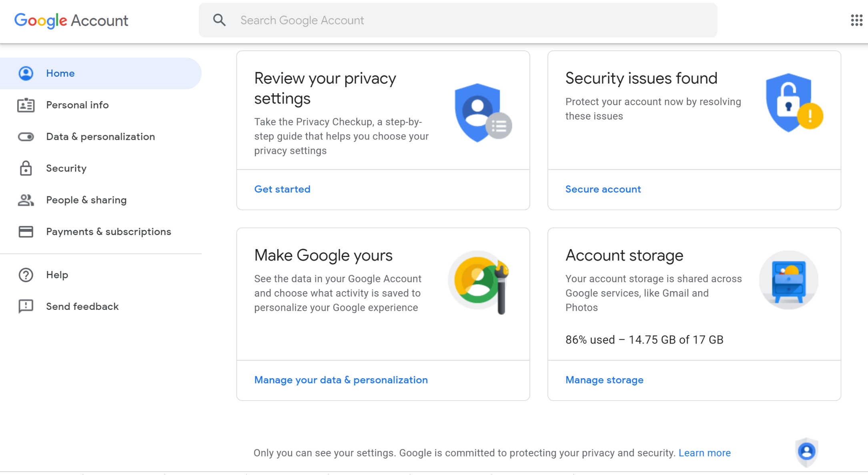The image size is (868, 475).
Task: Open Help from the sidebar
Action: (x=100, y=275)
